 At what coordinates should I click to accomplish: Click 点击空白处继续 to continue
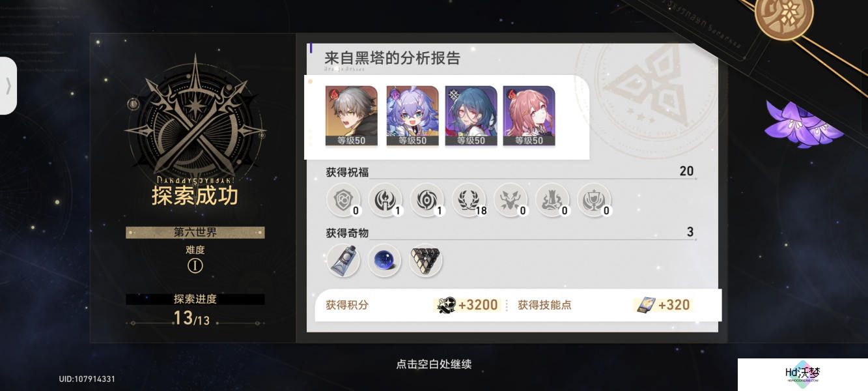434,364
